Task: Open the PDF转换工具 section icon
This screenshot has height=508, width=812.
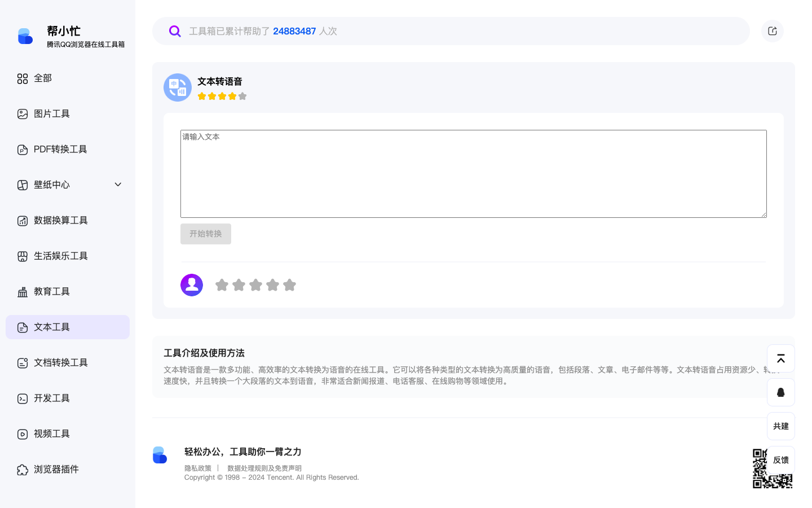Action: click(x=23, y=149)
